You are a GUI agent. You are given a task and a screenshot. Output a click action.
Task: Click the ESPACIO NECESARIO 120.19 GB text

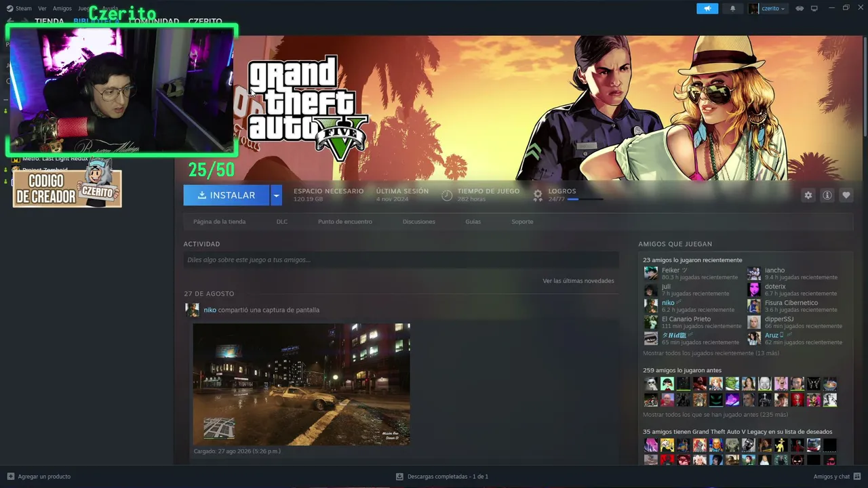tap(329, 195)
